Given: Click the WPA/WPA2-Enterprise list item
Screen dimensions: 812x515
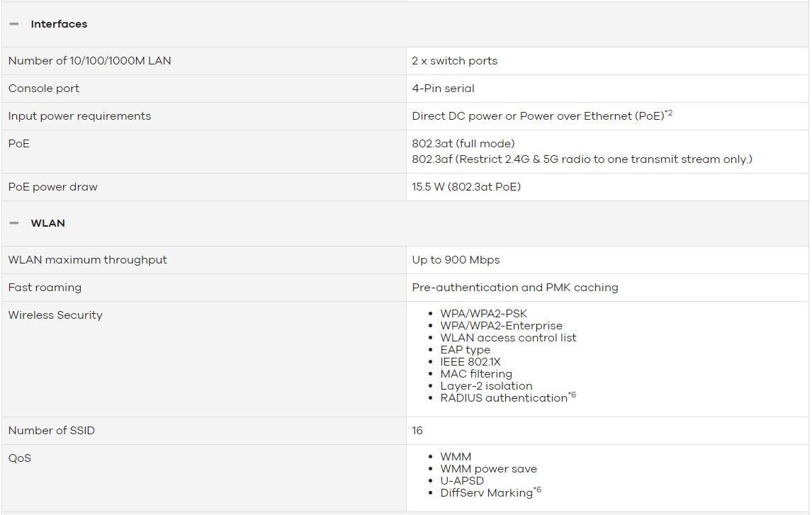Looking at the screenshot, I should [501, 326].
